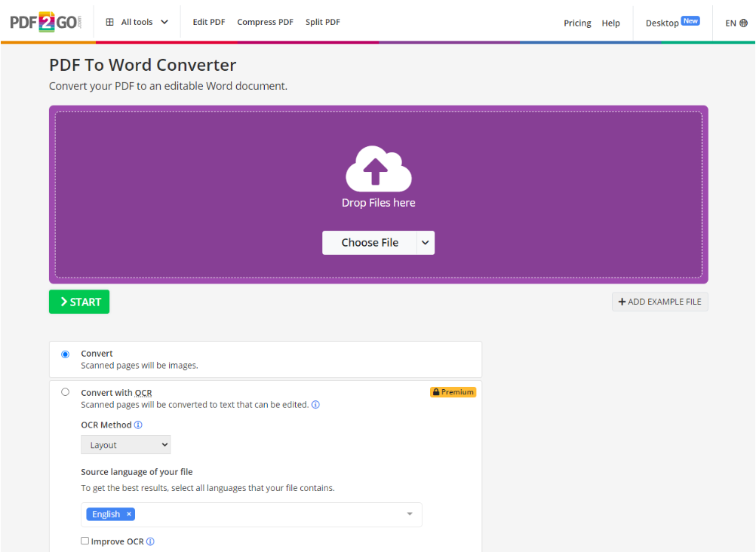Click the Premium lock badge

(453, 391)
